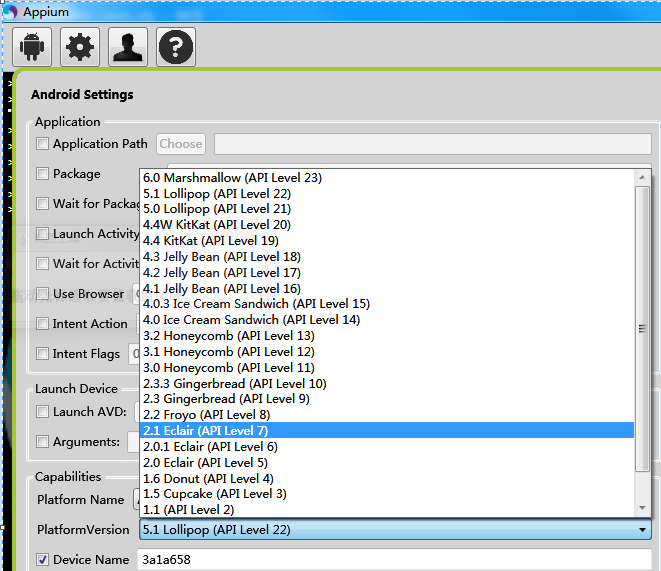Select 2.0 Eclair (API Level 5)

coord(387,463)
